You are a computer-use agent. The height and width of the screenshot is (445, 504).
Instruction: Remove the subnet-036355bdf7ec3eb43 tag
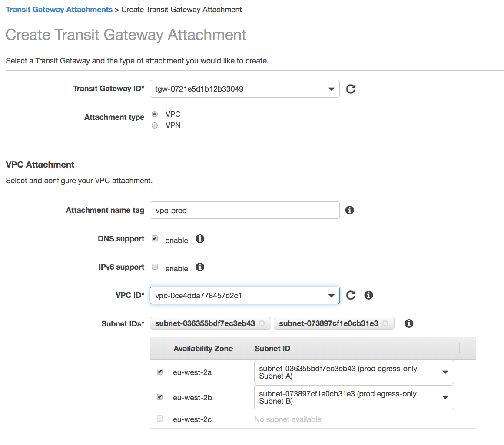(x=262, y=323)
